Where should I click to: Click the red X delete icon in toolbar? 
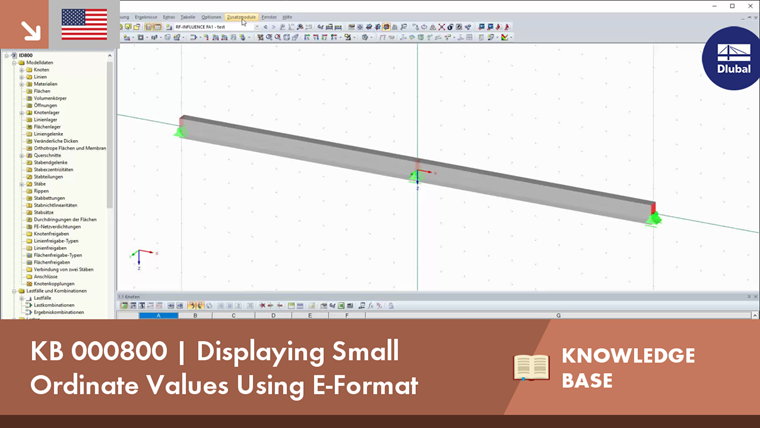pos(442,27)
